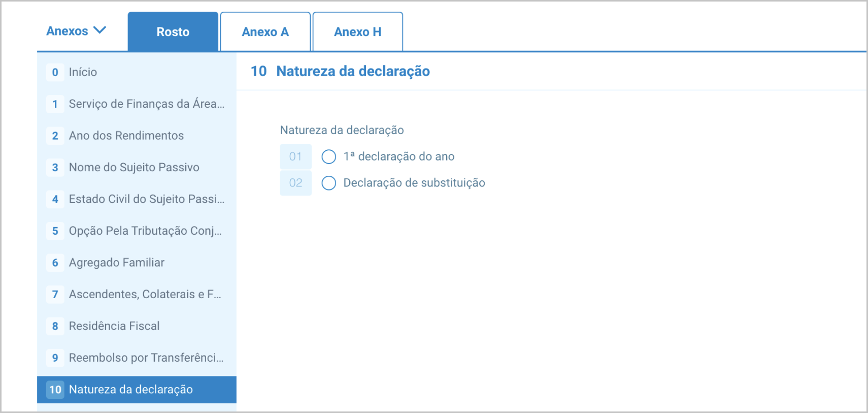Navigate to Ano dos Rendimentos section

pos(126,136)
